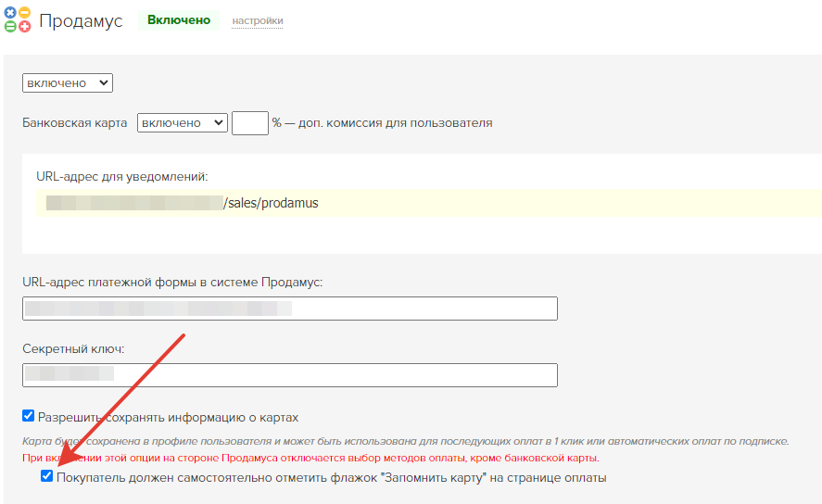The width and height of the screenshot is (822, 504).
Task: Click the Продамус logo icon
Action: pyautogui.click(x=18, y=19)
